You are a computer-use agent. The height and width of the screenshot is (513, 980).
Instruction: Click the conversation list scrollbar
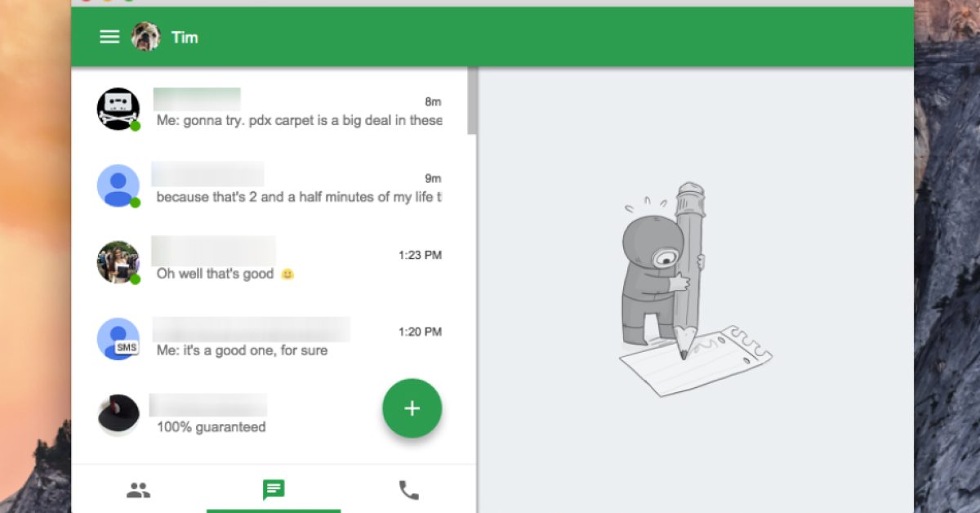tap(471, 100)
